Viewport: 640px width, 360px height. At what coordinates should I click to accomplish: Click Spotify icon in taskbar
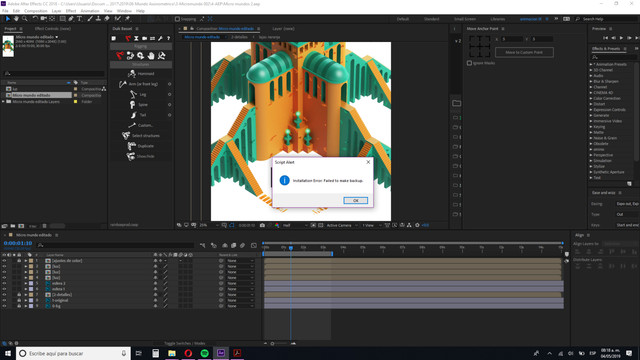(204, 353)
